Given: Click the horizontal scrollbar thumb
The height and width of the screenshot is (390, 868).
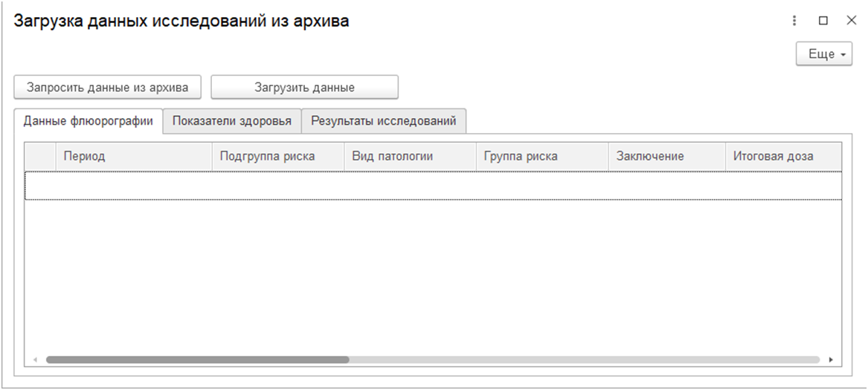Looking at the screenshot, I should [197, 360].
